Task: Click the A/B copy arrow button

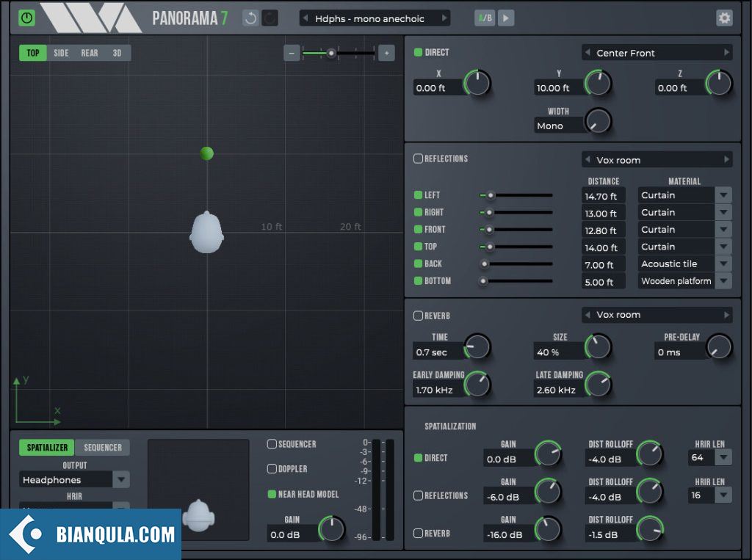Action: pyautogui.click(x=506, y=18)
